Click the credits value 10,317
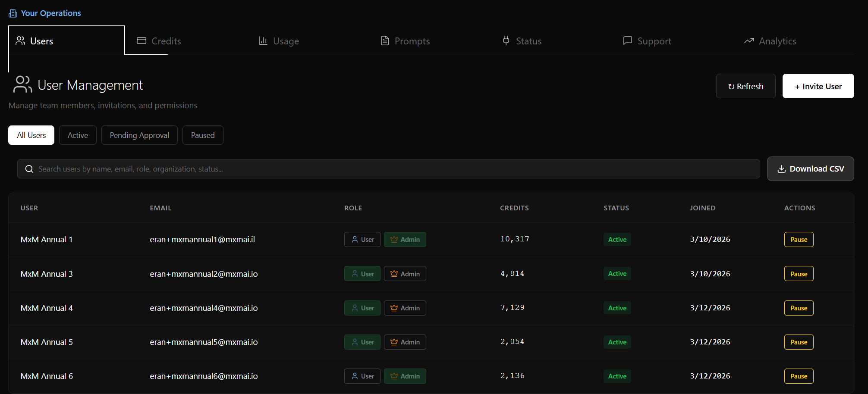 tap(514, 239)
